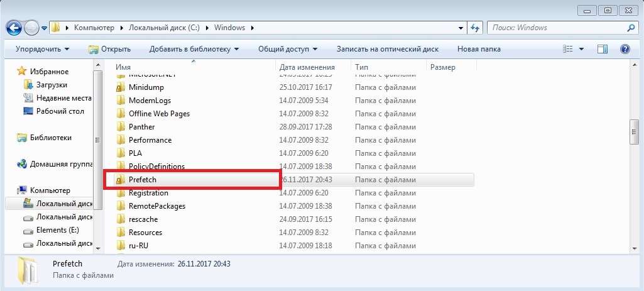Image resolution: width=644 pixels, height=291 pixels.
Task: Click navigation pane scroll down arrow
Action: 98,248
